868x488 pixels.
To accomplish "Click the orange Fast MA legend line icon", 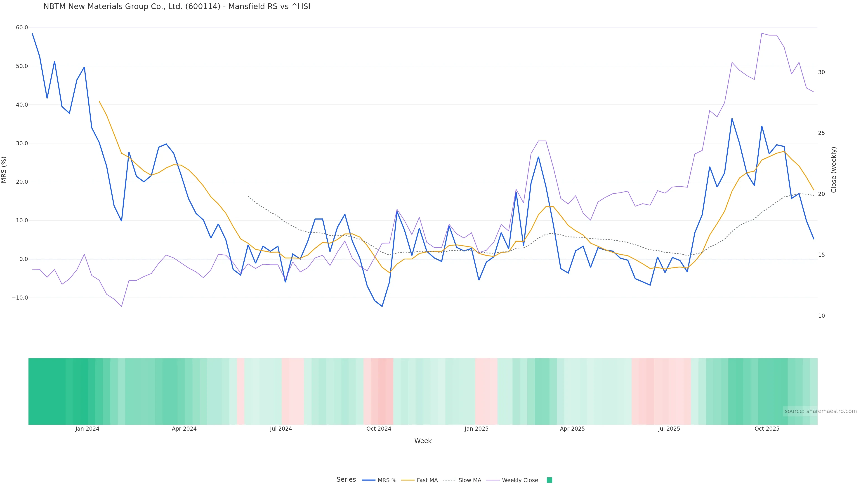I will coord(408,480).
